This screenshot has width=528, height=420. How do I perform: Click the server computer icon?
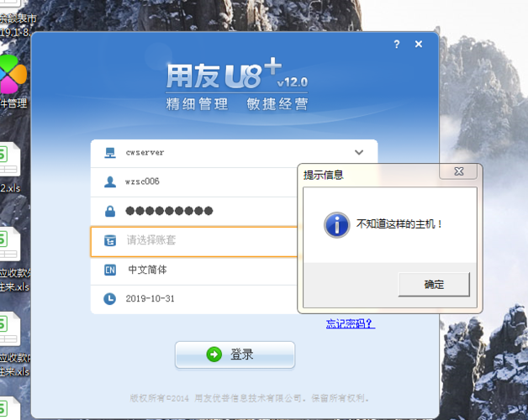pos(110,153)
